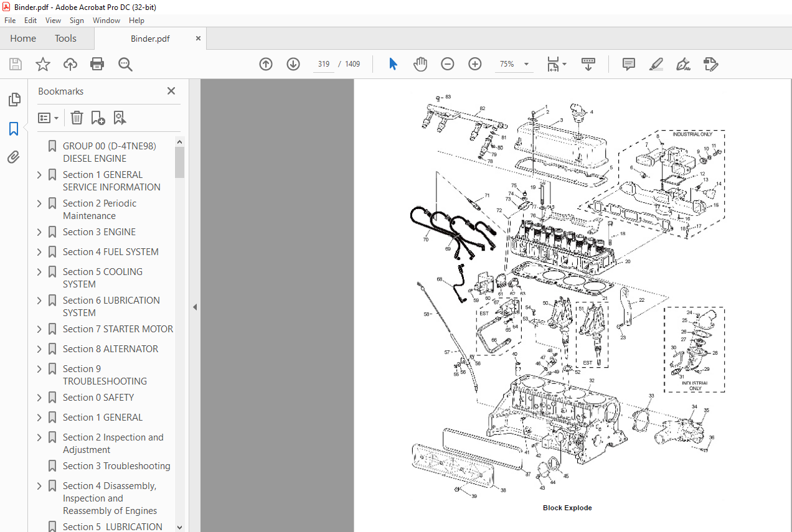
Task: Open the Sign document tool
Action: (684, 64)
